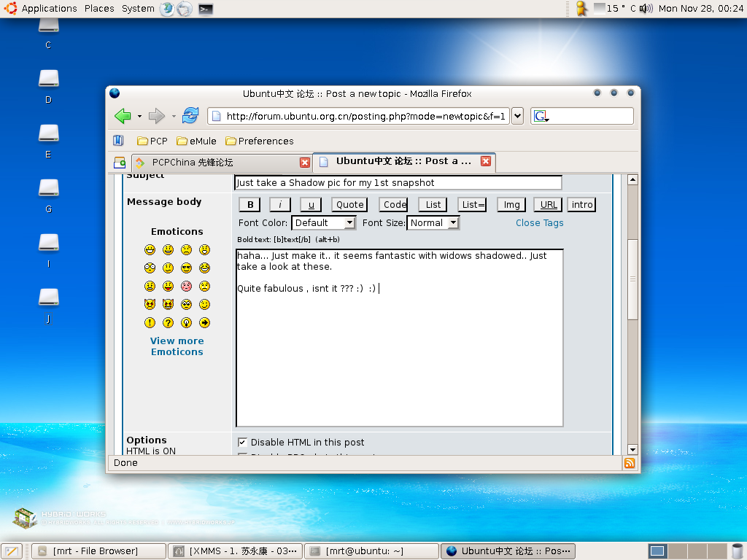Open the Back button history dropdown arrow
This screenshot has height=560, width=747.
tap(139, 116)
